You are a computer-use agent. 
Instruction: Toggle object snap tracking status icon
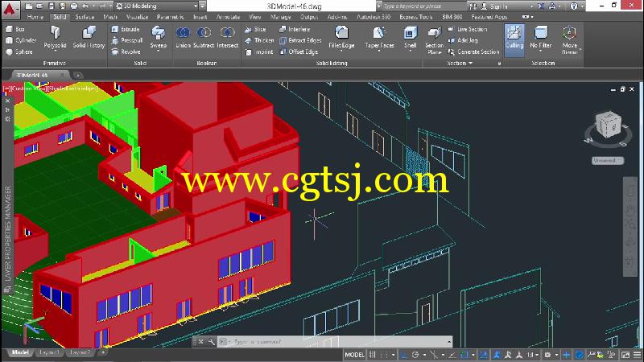tap(453, 355)
